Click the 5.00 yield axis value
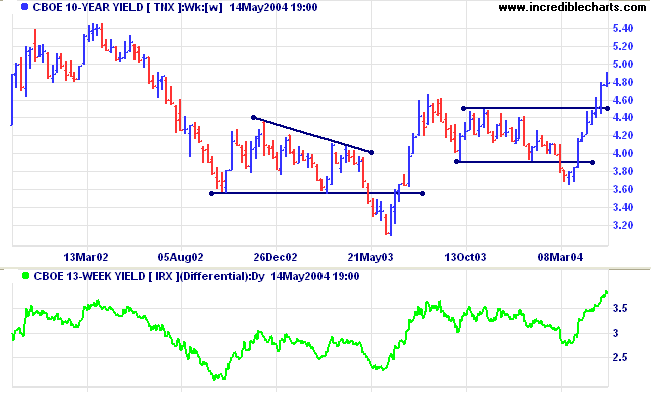Viewport: 651px width, 395px height. point(623,64)
